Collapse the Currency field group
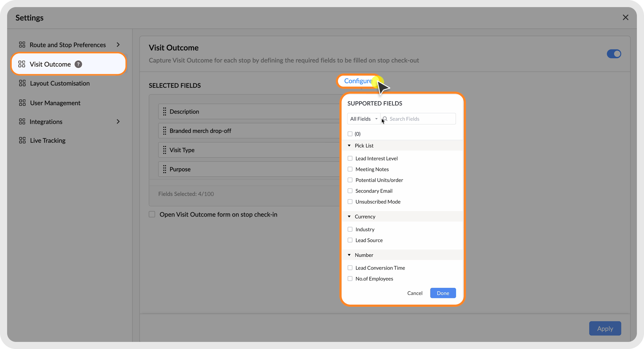Viewport: 644px width, 349px height. point(349,217)
